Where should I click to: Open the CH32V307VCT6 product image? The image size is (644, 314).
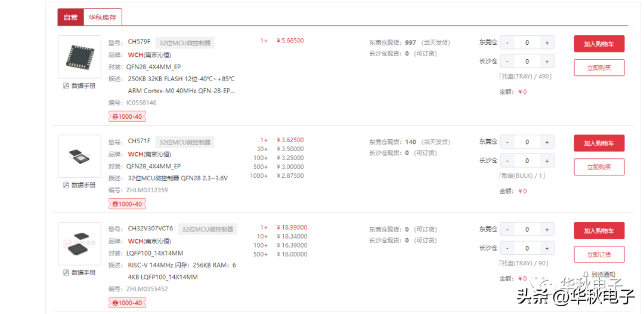[79, 243]
